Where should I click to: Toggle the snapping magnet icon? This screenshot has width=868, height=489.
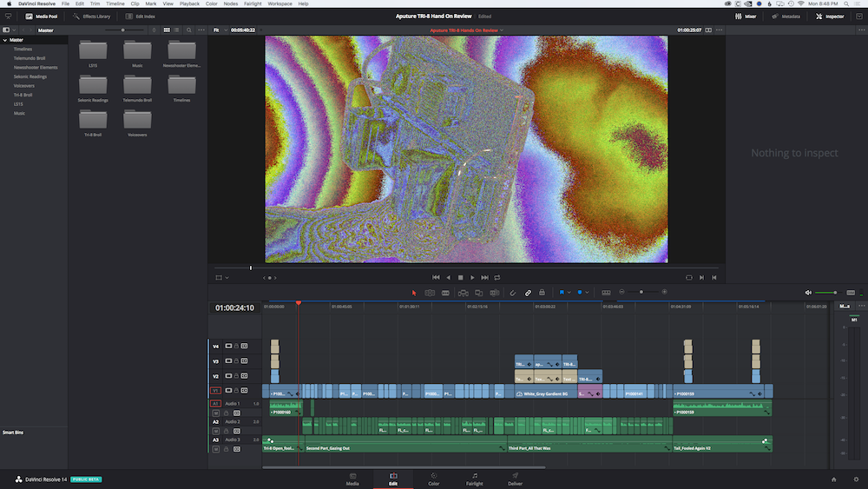pyautogui.click(x=512, y=293)
